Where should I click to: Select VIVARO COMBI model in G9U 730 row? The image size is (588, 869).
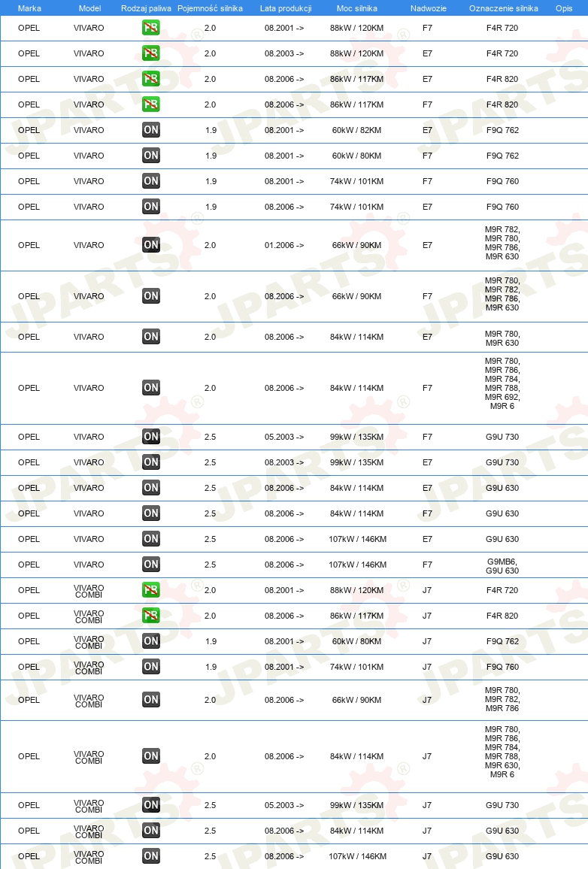(x=89, y=805)
